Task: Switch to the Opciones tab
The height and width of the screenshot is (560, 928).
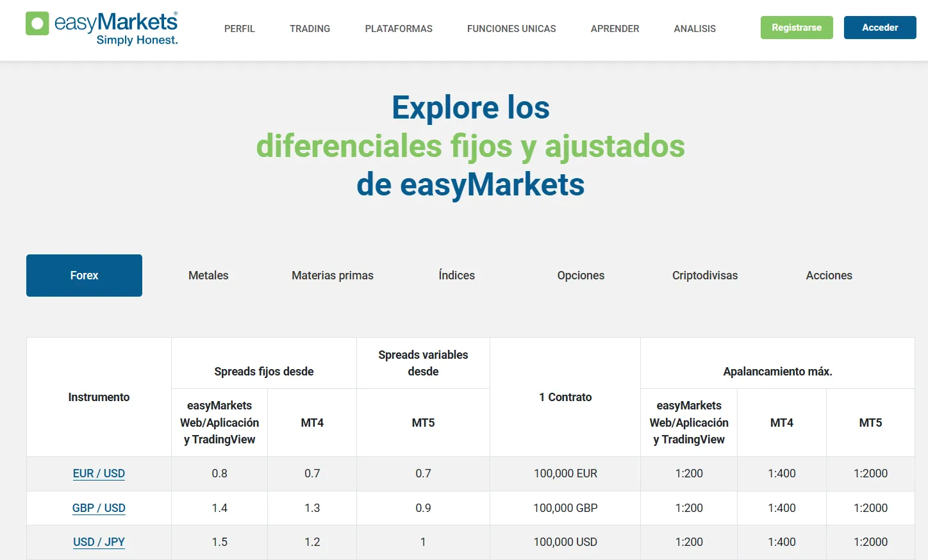Action: pyautogui.click(x=581, y=276)
